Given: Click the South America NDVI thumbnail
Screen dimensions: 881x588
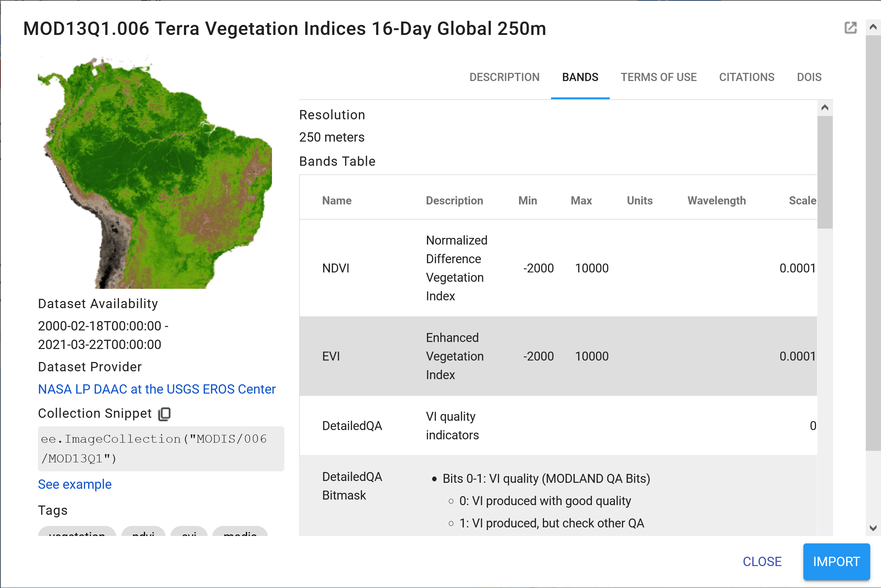Looking at the screenshot, I should 155,172.
